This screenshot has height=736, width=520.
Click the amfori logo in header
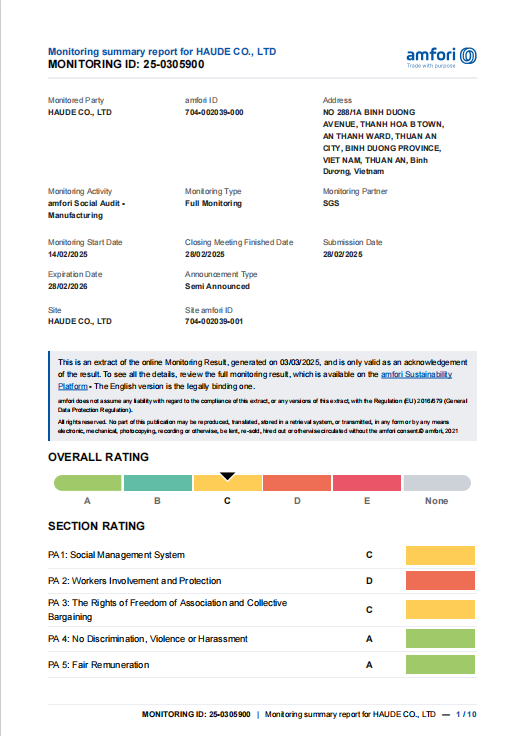click(x=441, y=58)
